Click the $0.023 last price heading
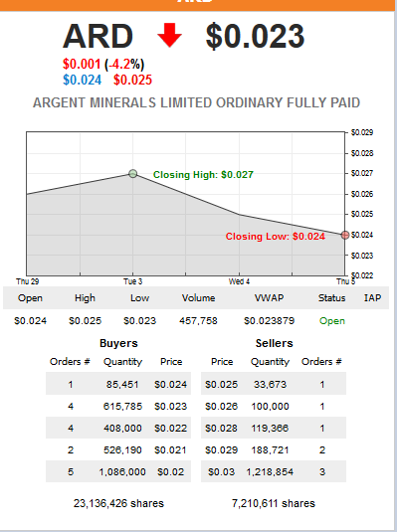Viewport: 397px width, 532px height. pos(255,36)
